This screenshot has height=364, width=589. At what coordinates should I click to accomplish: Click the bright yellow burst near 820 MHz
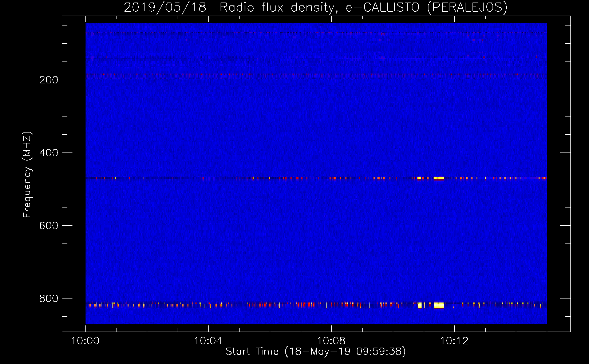439,305
